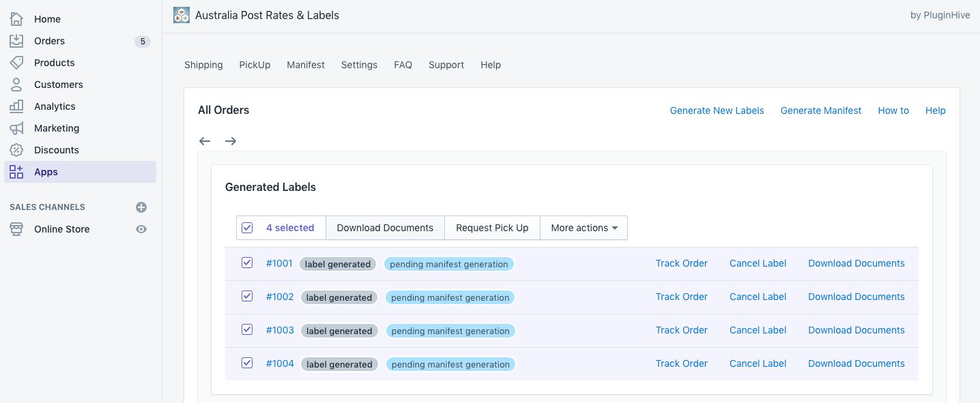Click the Discounts percent badge icon
Screen dimensions: 980x403
[16, 150]
